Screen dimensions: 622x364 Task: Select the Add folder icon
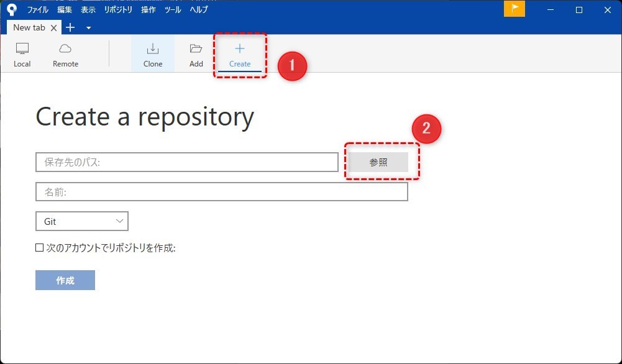(x=196, y=48)
